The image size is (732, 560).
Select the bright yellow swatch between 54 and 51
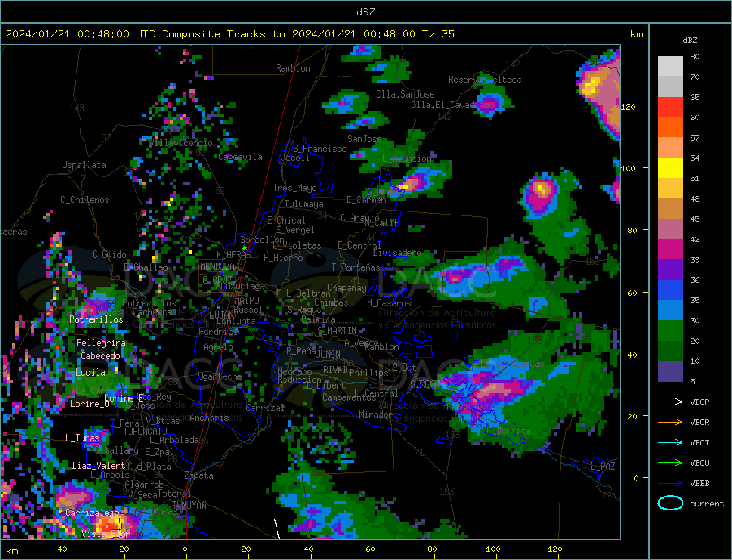(670, 168)
